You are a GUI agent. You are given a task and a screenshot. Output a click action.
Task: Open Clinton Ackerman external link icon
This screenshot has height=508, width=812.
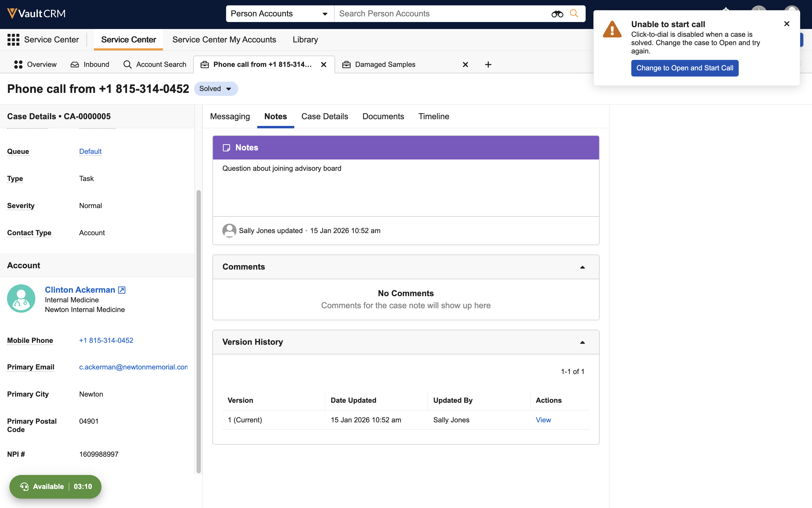tap(122, 290)
